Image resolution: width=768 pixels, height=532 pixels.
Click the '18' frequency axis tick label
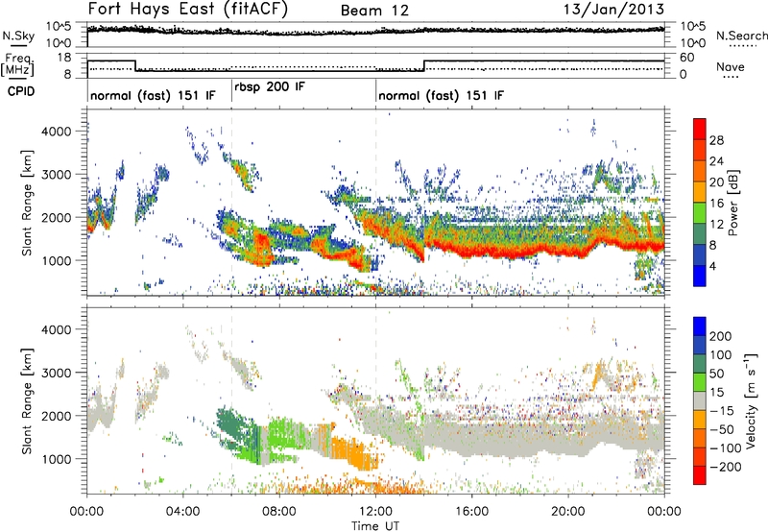65,58
